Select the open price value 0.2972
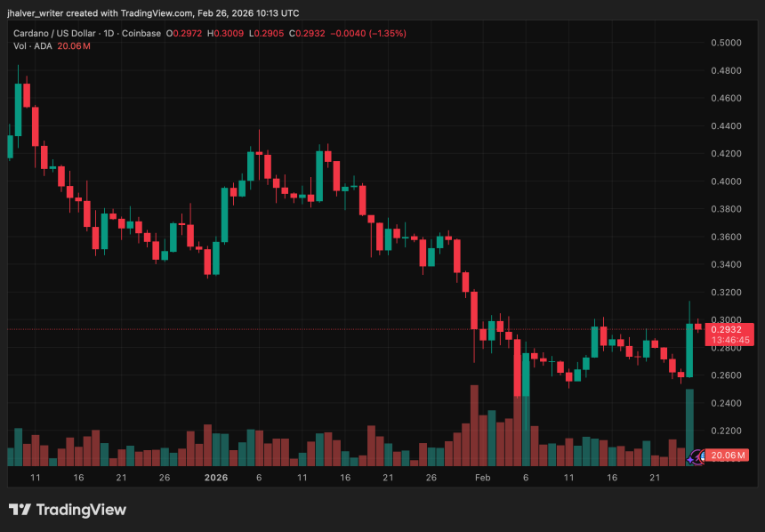This screenshot has width=765, height=532. click(x=182, y=33)
